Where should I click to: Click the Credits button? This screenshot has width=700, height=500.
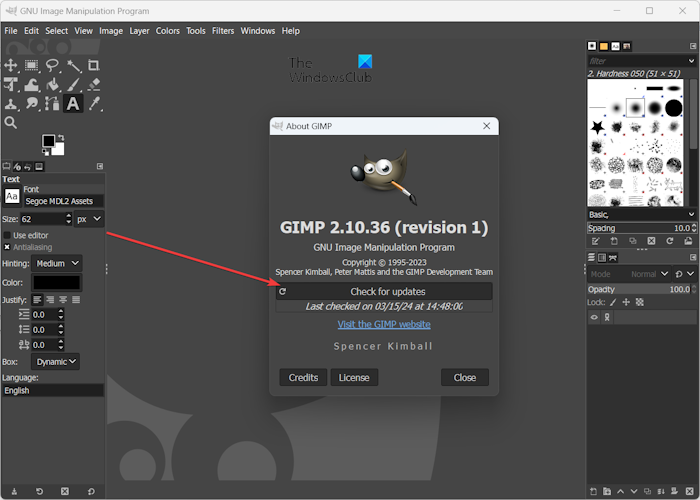pyautogui.click(x=303, y=378)
